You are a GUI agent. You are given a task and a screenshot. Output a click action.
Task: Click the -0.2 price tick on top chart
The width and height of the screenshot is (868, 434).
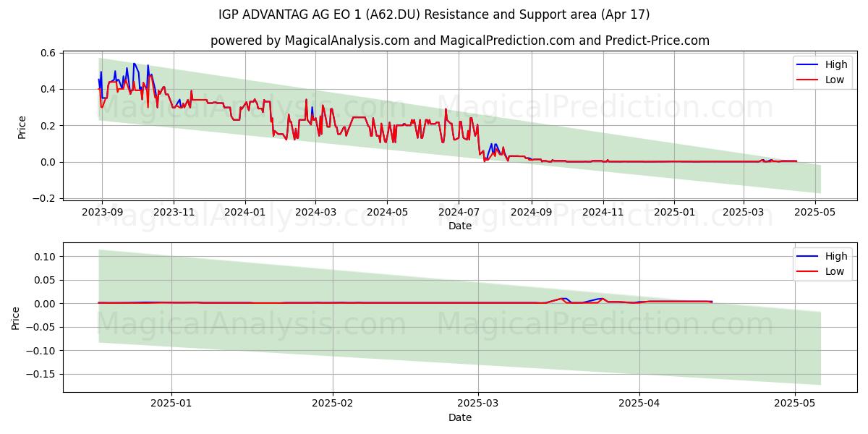tap(45, 198)
